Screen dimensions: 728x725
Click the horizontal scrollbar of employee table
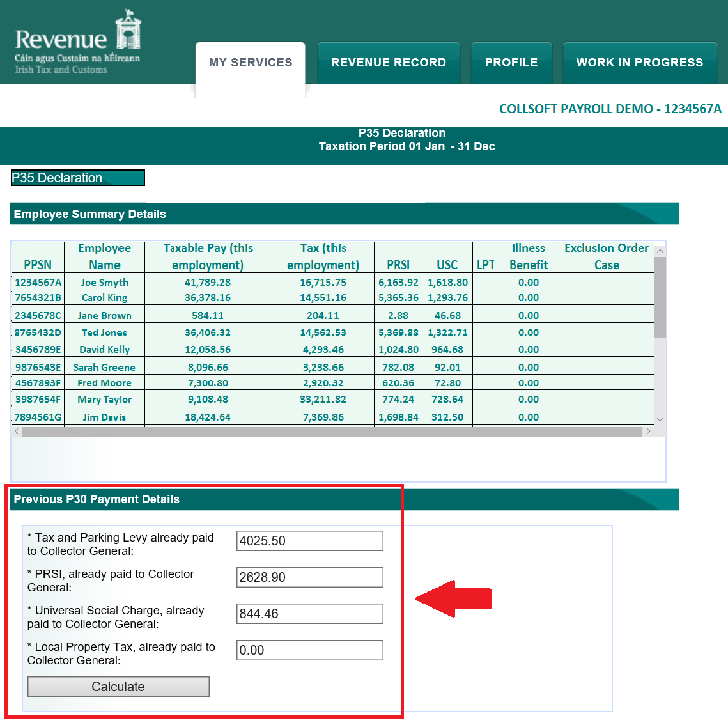click(x=332, y=432)
